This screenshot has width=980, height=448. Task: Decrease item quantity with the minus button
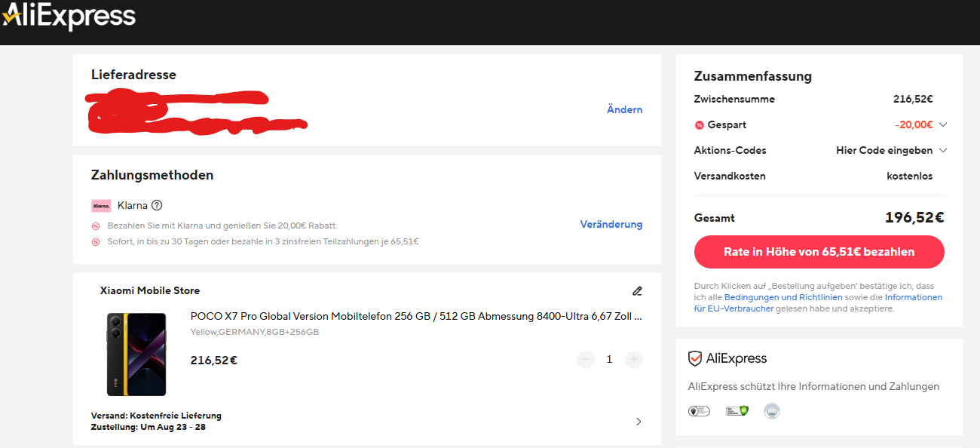pos(586,360)
